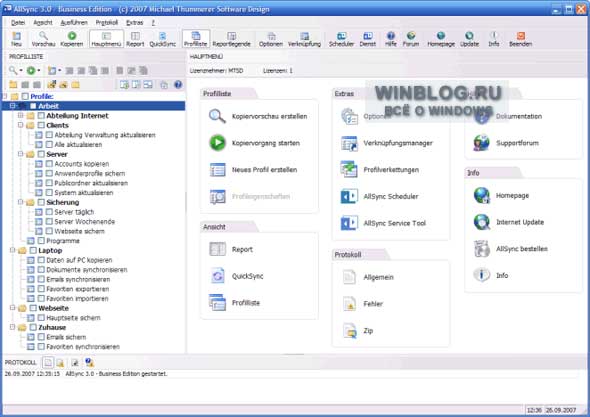
Task: Open the Datei menu
Action: (18, 23)
